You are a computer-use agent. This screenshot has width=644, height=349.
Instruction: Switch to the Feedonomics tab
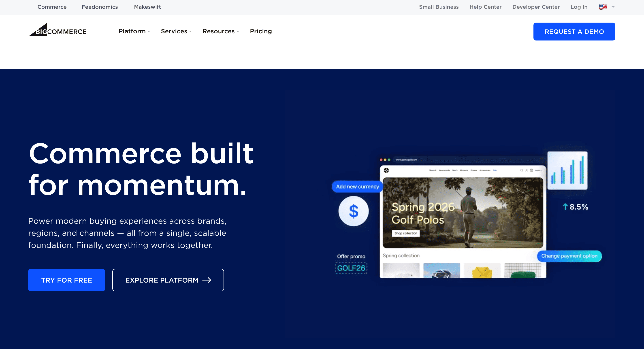pyautogui.click(x=100, y=7)
